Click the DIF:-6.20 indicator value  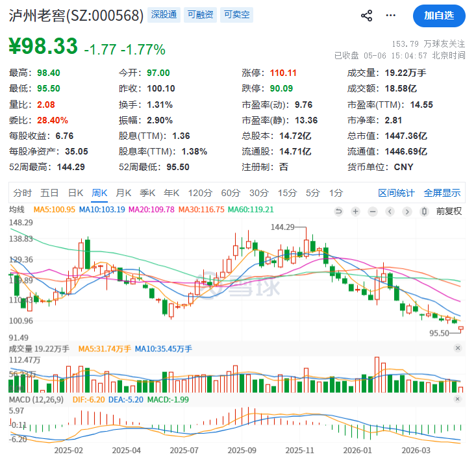(89, 399)
